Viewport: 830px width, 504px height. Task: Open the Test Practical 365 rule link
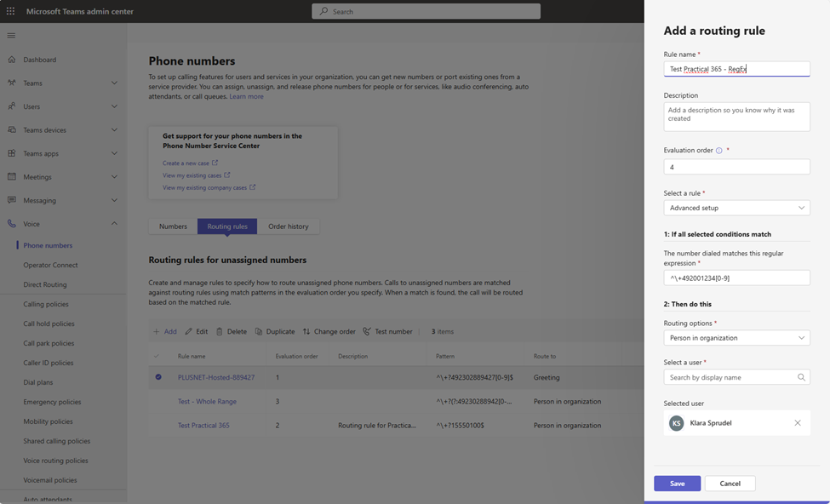coord(203,425)
